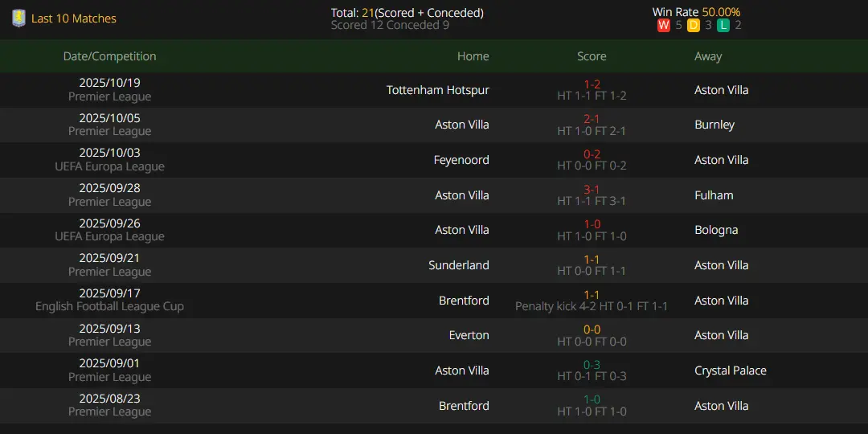
Task: Click the Away column header
Action: [x=708, y=56]
